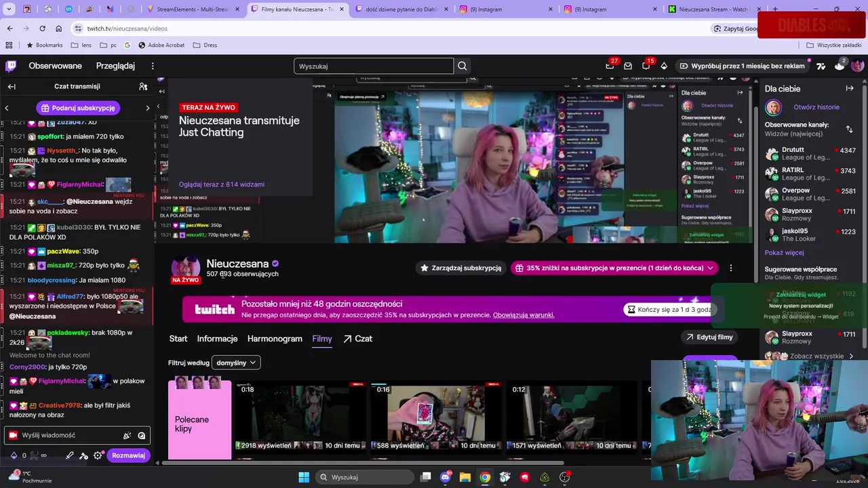Click the Otwórz historie link
This screenshot has height=488, width=868.
[x=816, y=107]
